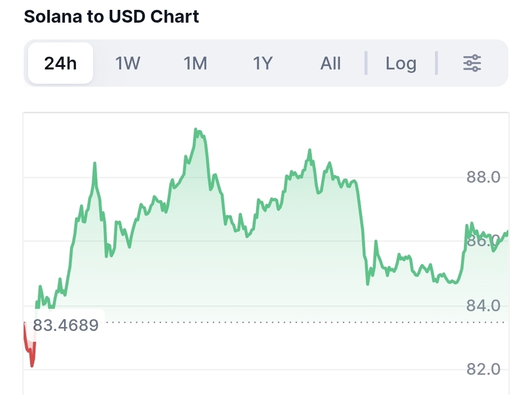Switch to the 1W time range
Viewport: 532px width, 395px height.
128,64
